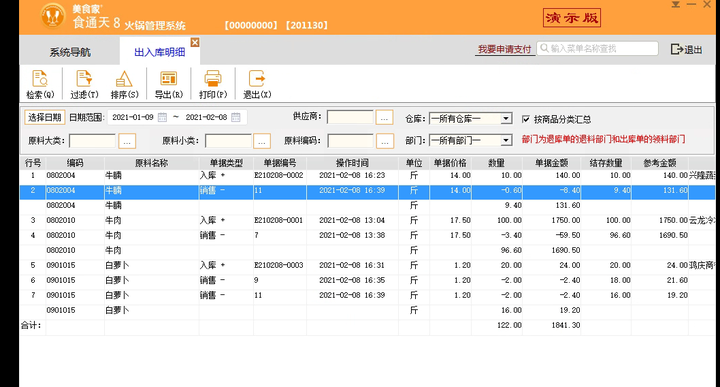Click the search magnifier in menu search box
The image size is (720, 387).
pos(544,48)
